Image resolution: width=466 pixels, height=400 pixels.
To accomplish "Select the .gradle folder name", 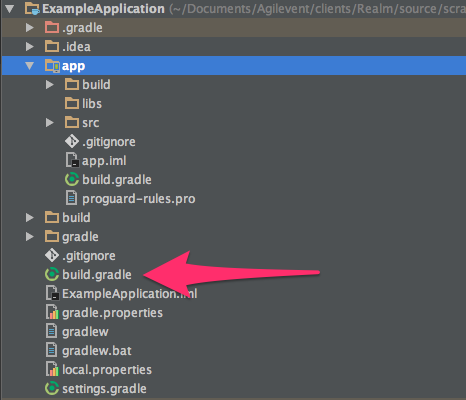I will [82, 28].
